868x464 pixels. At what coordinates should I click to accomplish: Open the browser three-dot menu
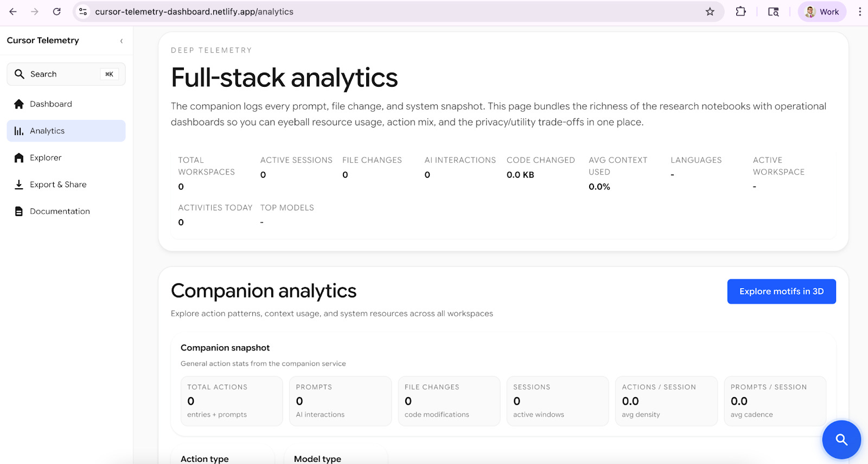pyautogui.click(x=860, y=11)
